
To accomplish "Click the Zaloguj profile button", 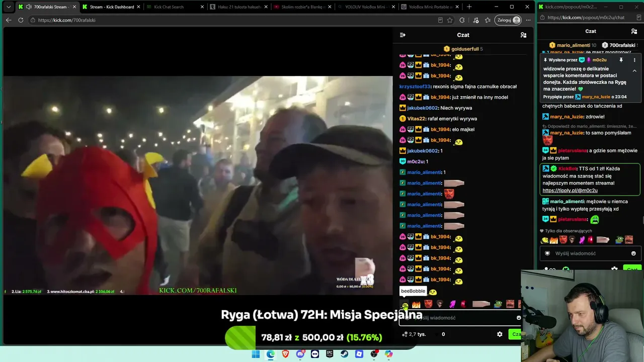I will [508, 20].
